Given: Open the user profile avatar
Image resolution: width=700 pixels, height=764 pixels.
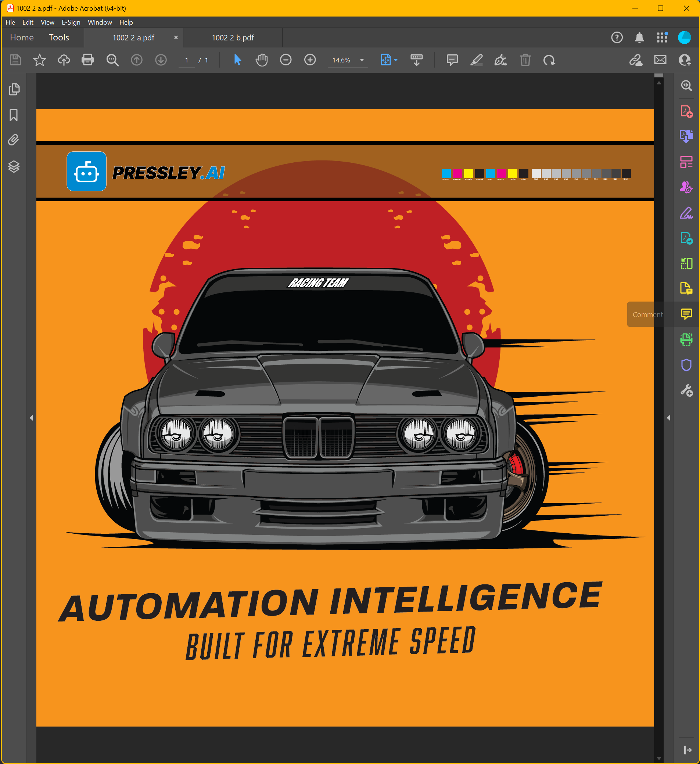Looking at the screenshot, I should pyautogui.click(x=685, y=37).
